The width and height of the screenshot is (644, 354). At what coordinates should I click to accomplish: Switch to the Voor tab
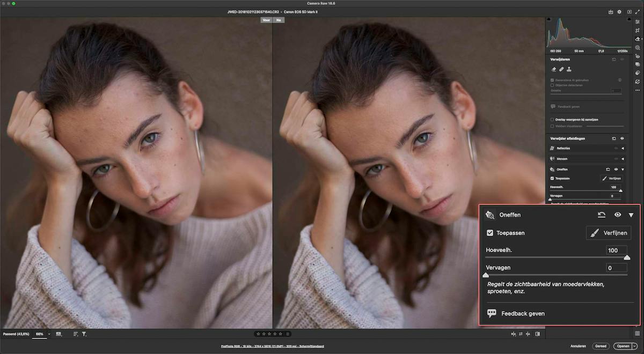pos(266,20)
